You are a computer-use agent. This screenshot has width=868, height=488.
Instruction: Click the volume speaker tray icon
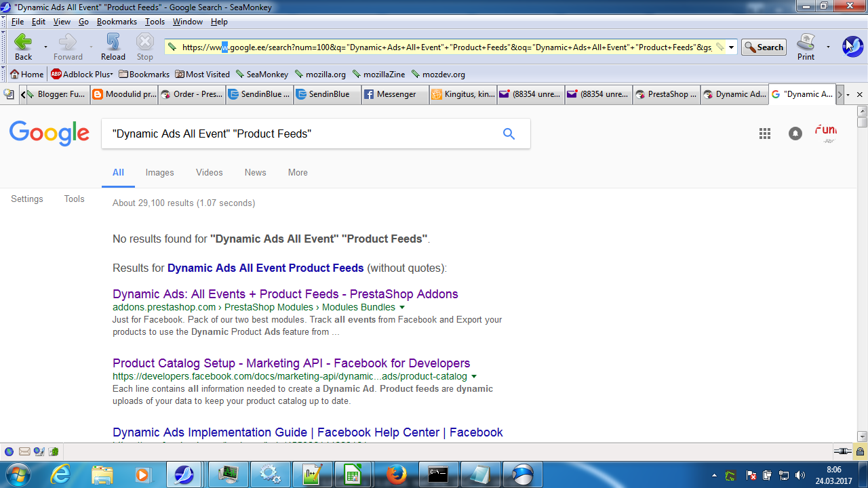pos(800,475)
